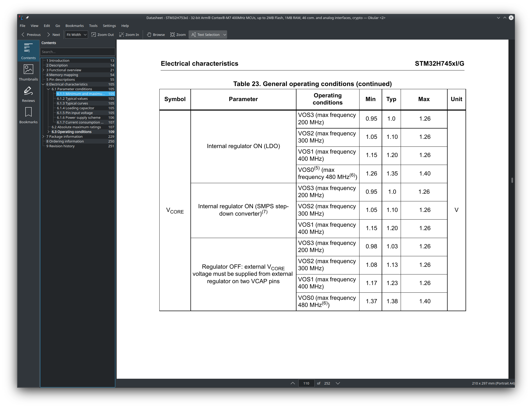Open the View menu
Image resolution: width=532 pixels, height=408 pixels.
(x=35, y=26)
